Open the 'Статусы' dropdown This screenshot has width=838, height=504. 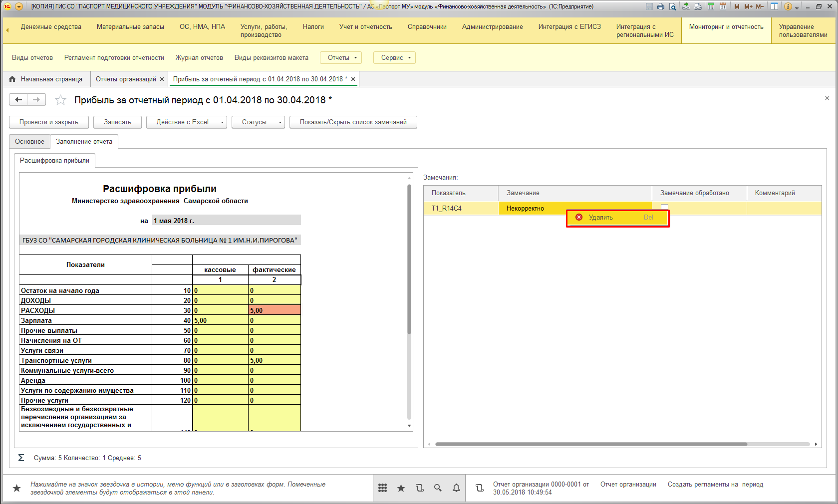[258, 122]
